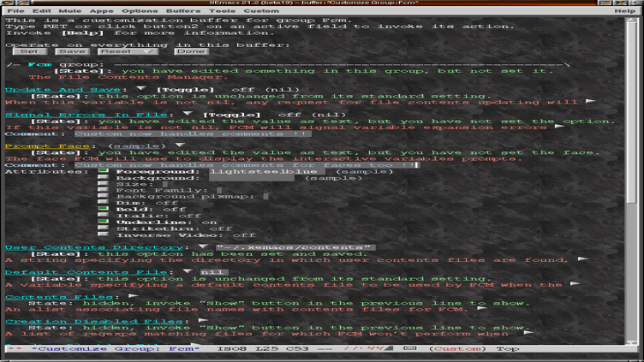Click the Prompt Face link

click(x=47, y=145)
